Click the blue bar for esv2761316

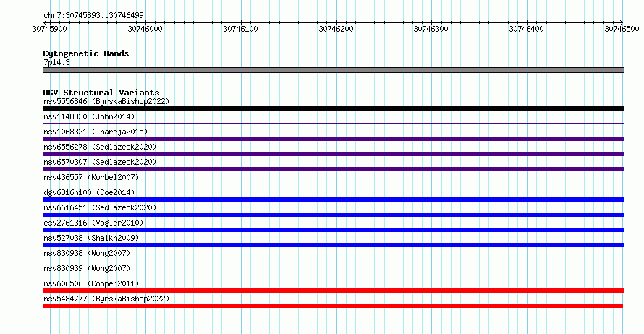point(333,230)
